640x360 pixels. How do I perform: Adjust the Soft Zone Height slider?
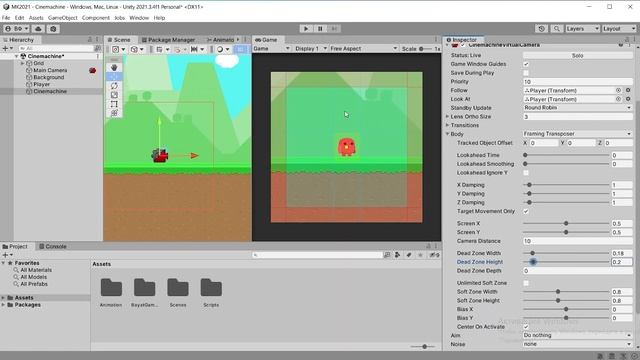pyautogui.click(x=566, y=300)
